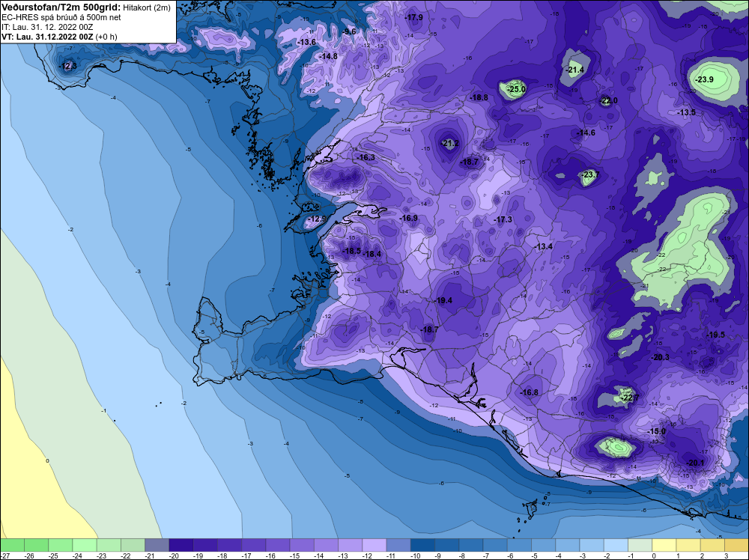Click the -25.0 temperature value on the map

pyautogui.click(x=516, y=89)
